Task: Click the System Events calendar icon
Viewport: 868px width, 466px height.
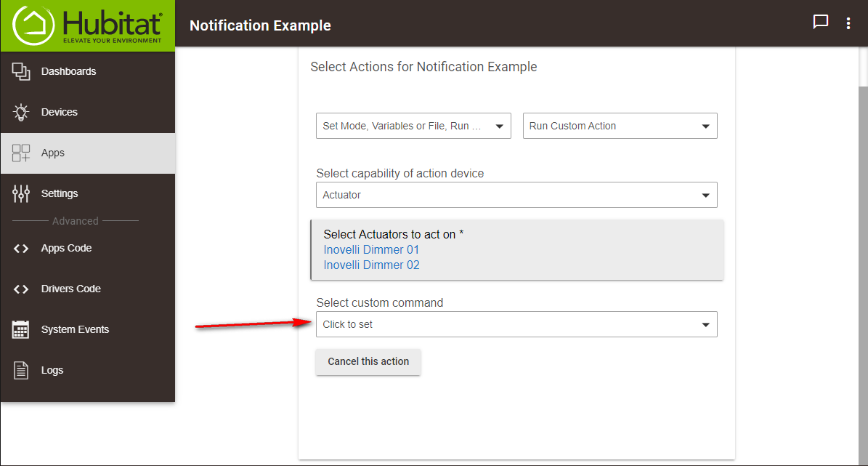Action: tap(21, 330)
